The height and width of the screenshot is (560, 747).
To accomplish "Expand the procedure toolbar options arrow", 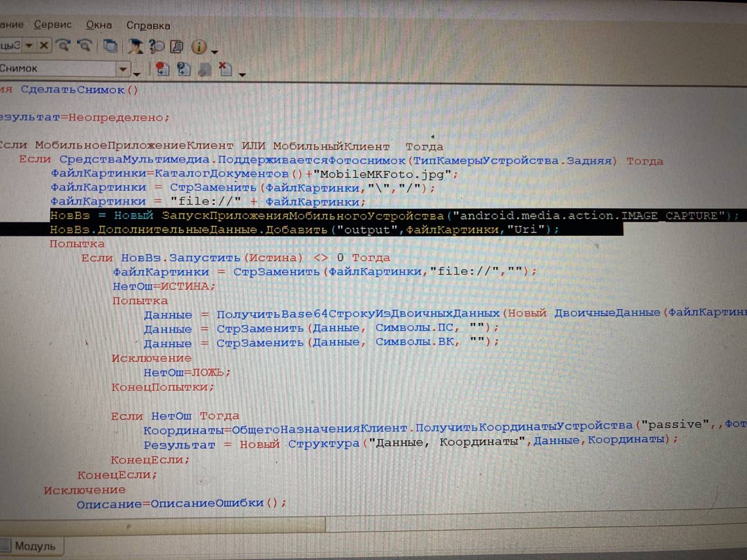I will click(137, 73).
